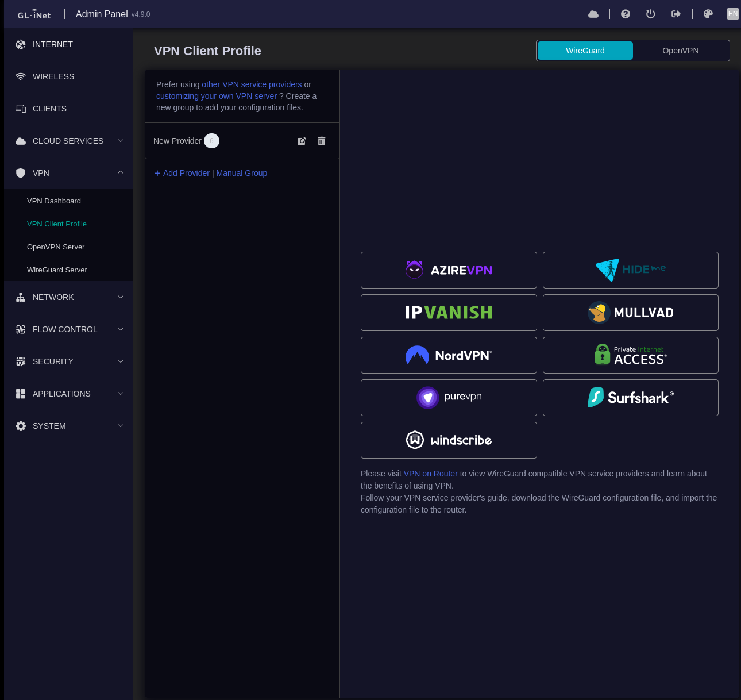Go to the CLIENTS menu label
The image size is (741, 700).
coord(49,109)
